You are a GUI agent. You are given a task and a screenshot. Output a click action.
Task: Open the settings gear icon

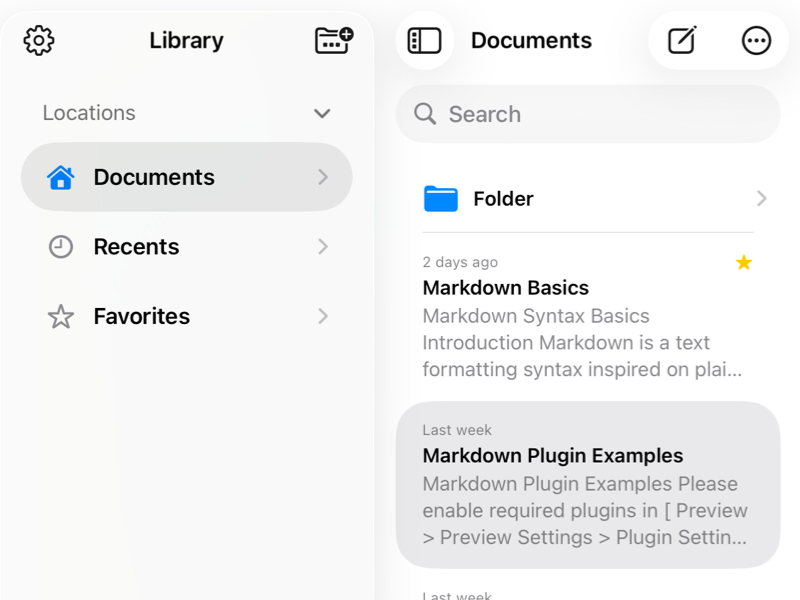(39, 41)
